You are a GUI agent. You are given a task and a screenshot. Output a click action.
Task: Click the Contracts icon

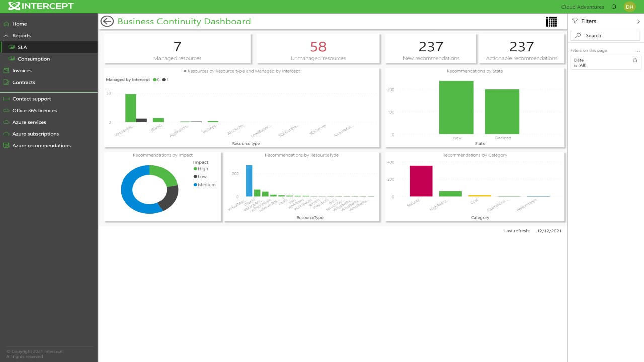click(x=6, y=82)
